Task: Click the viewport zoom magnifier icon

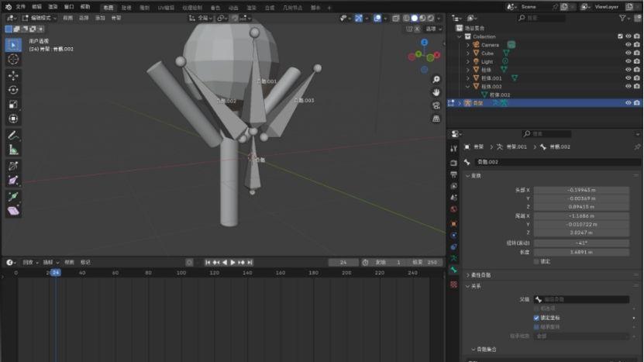Action: coord(436,79)
